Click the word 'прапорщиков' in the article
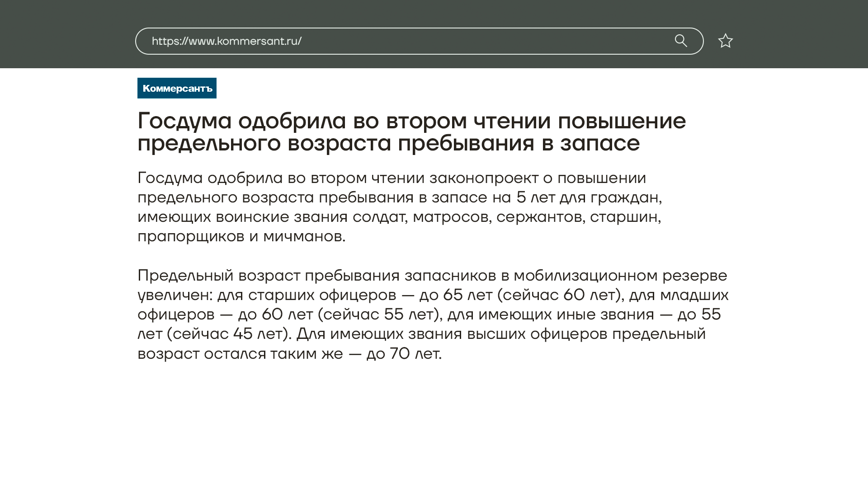Image resolution: width=868 pixels, height=488 pixels. [191, 236]
